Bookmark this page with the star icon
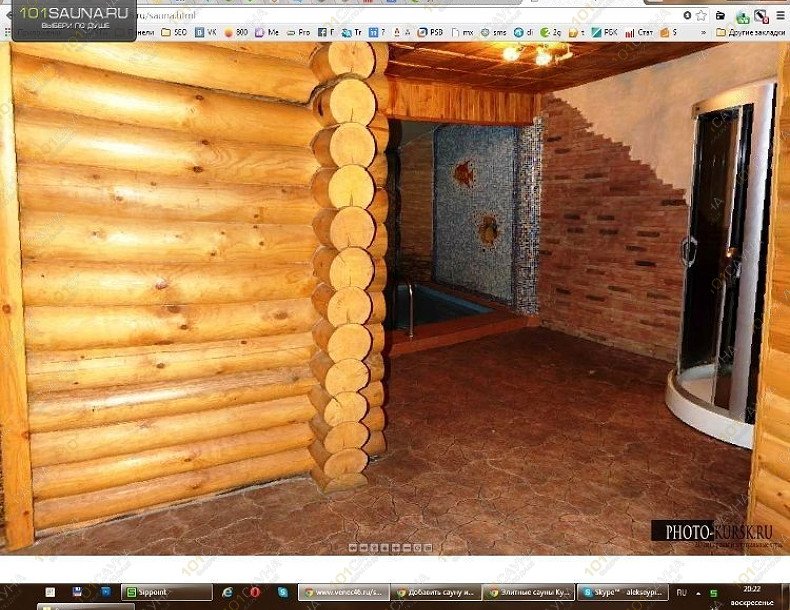 point(701,16)
